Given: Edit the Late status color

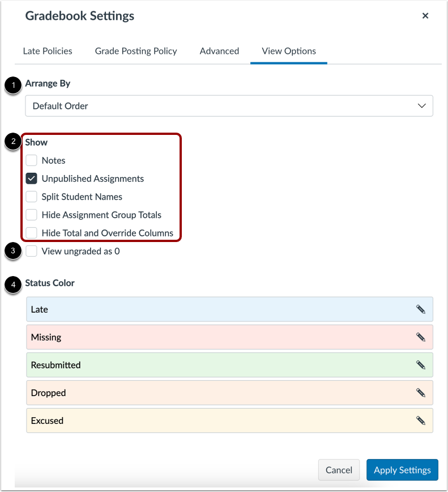Looking at the screenshot, I should point(421,309).
